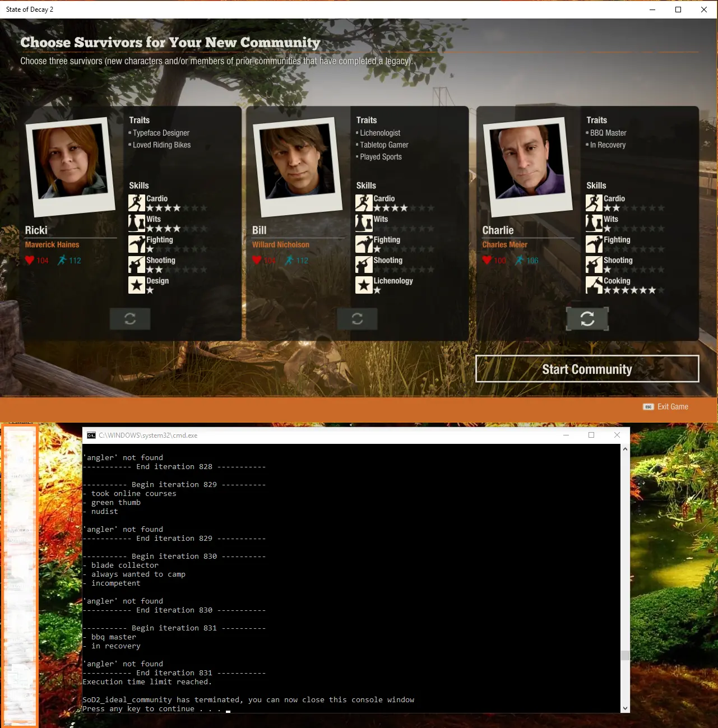Click 'Execution time limit reached.' in console
Viewport: 718px width, 728px height.
pyautogui.click(x=147, y=682)
